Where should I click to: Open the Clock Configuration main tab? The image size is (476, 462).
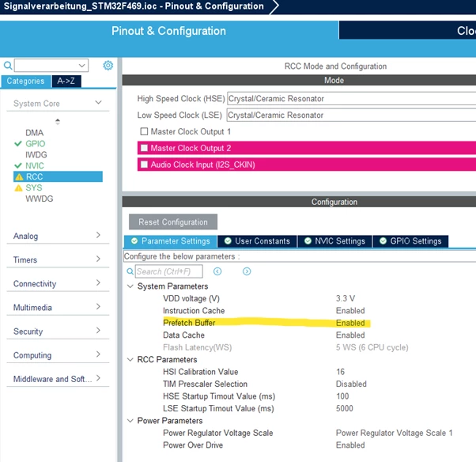[x=407, y=30]
